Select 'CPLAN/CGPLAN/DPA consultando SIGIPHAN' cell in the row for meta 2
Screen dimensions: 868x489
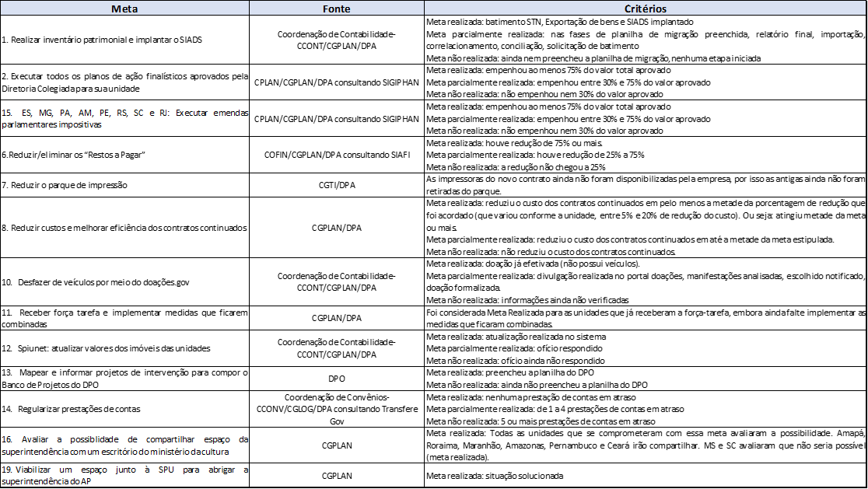point(337,82)
